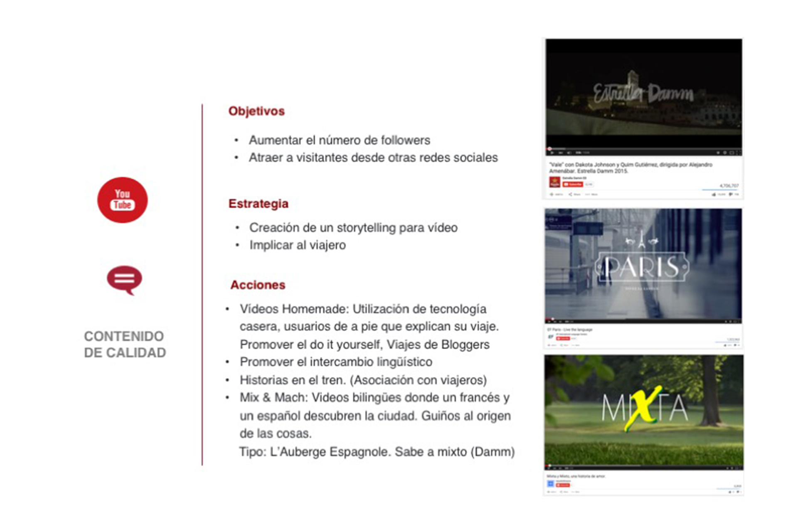This screenshot has width=798, height=532.
Task: Click the Mixta channel avatar icon
Action: tap(550, 483)
